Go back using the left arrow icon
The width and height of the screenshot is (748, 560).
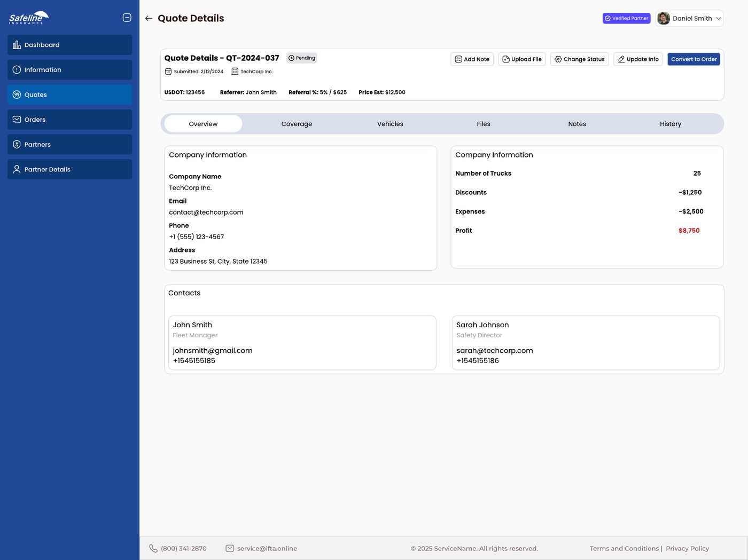coord(149,18)
